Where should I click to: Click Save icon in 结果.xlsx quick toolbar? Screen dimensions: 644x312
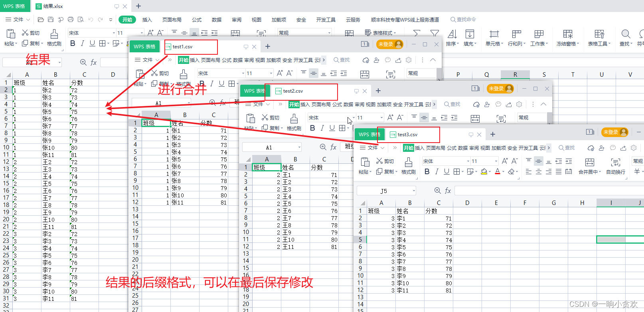coord(51,20)
